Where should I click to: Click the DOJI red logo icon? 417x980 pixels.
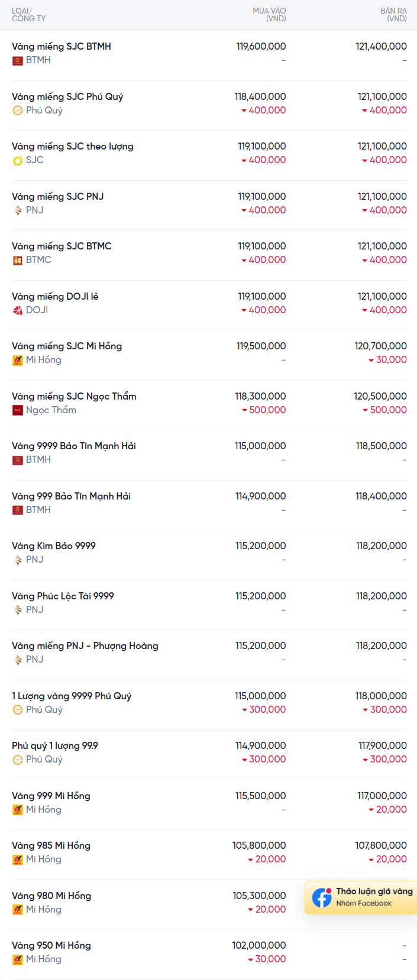pyautogui.click(x=18, y=310)
